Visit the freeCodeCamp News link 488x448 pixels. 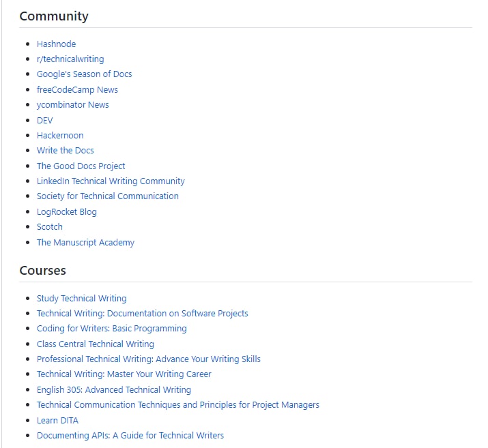pyautogui.click(x=77, y=89)
